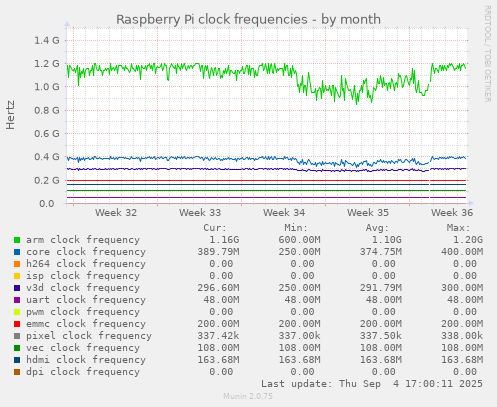Click the 'Munin 2.0.75' footer text
Viewport: 497px width, 407px height.
click(x=248, y=396)
